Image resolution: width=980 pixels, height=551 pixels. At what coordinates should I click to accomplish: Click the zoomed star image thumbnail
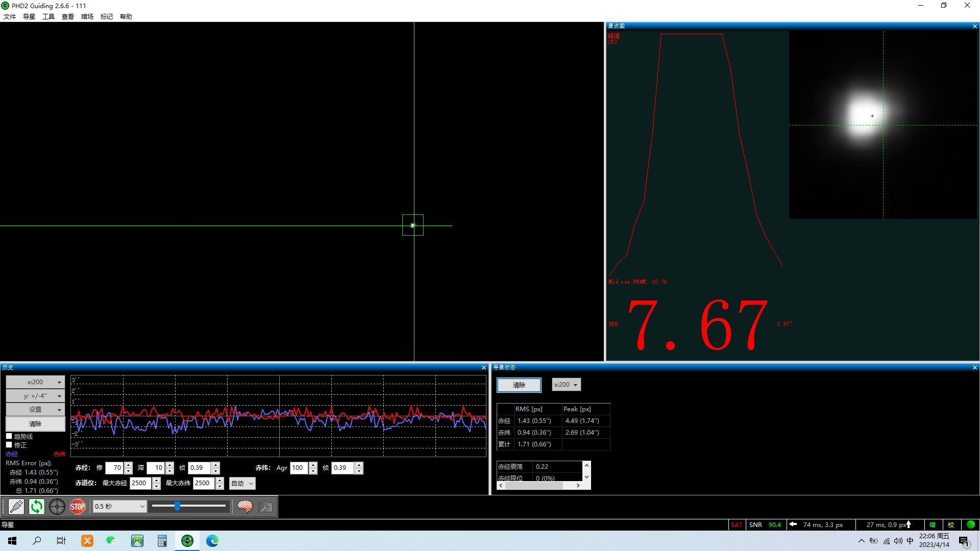click(x=883, y=125)
